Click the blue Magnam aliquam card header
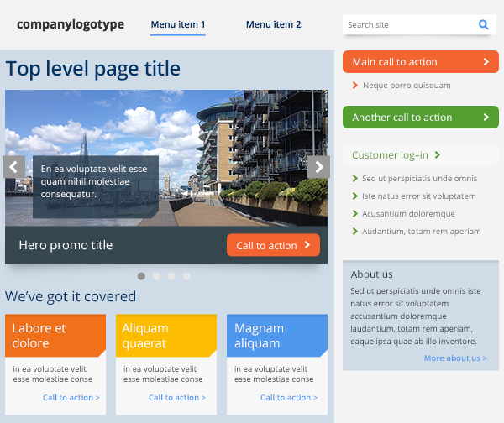 click(277, 336)
